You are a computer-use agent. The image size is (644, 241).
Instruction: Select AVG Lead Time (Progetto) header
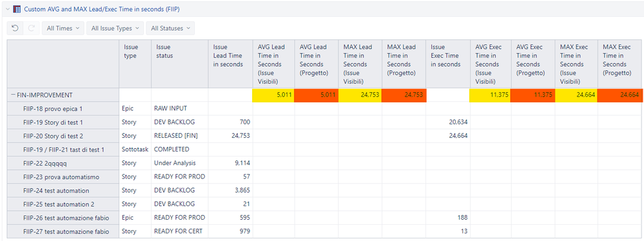point(317,64)
